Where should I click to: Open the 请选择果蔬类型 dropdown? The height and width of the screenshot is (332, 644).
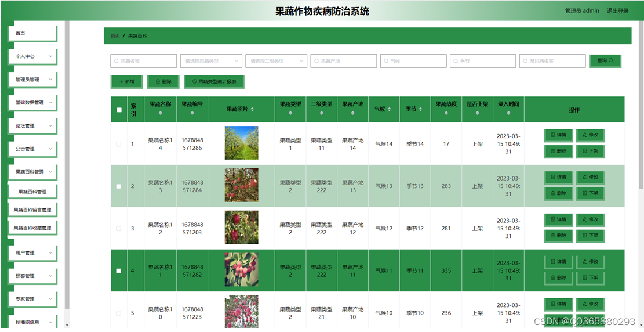click(x=211, y=61)
